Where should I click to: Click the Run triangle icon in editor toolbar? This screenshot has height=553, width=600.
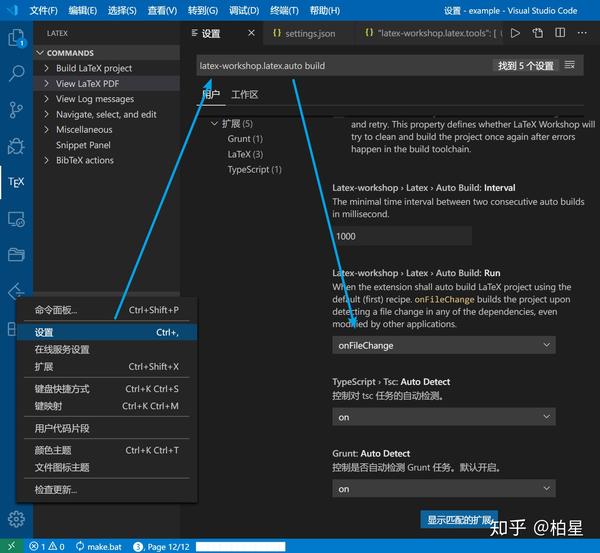click(x=515, y=33)
